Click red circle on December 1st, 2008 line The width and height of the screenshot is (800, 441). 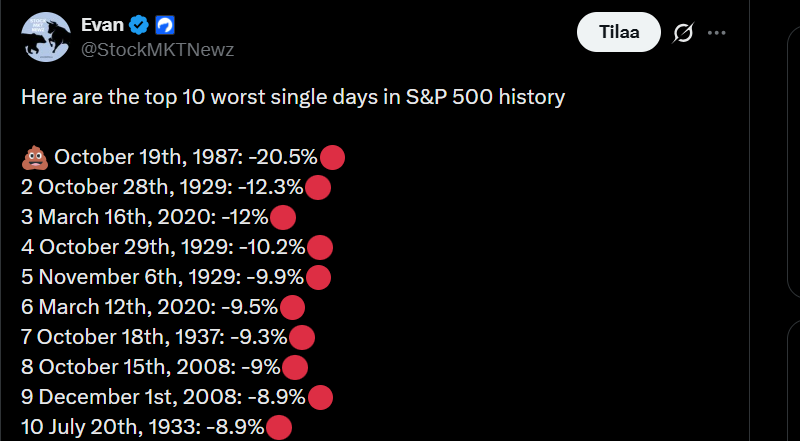tap(320, 397)
